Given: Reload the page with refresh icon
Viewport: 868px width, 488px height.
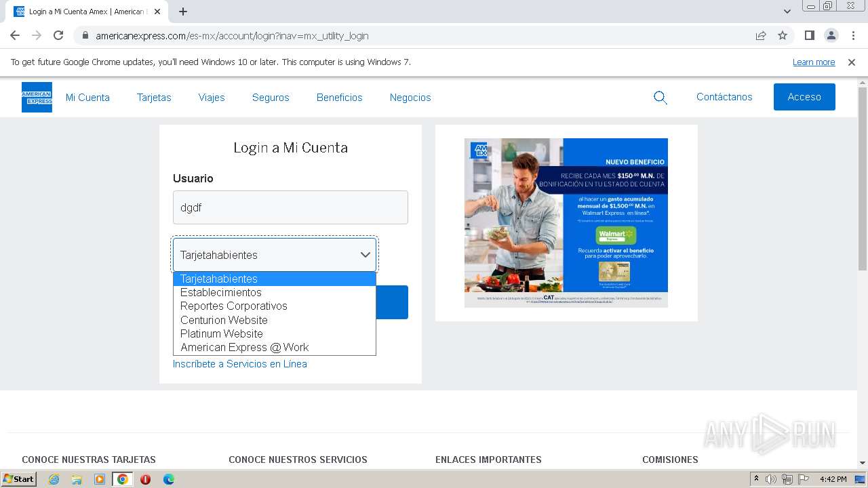Looking at the screenshot, I should (x=58, y=35).
